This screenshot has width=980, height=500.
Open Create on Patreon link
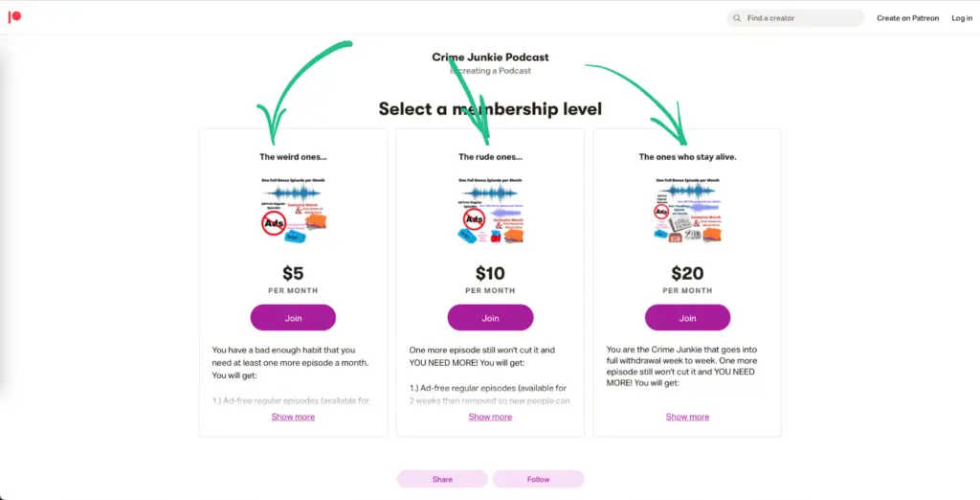(x=907, y=18)
